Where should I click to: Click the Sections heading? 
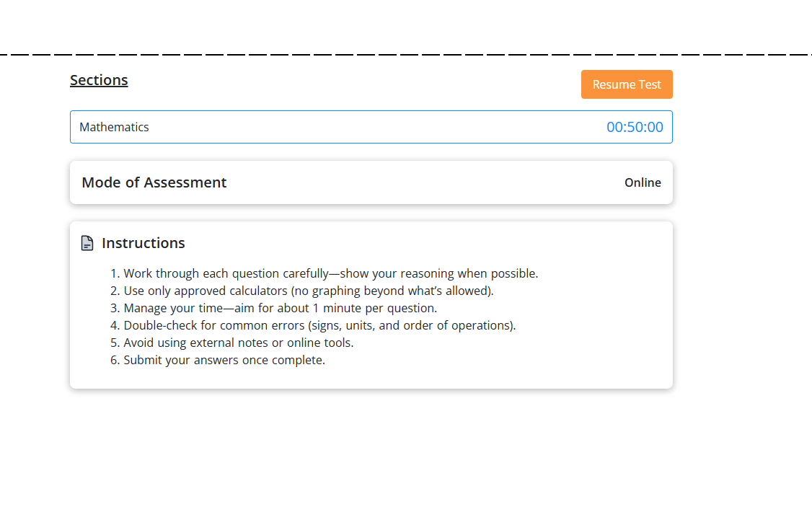coord(99,80)
